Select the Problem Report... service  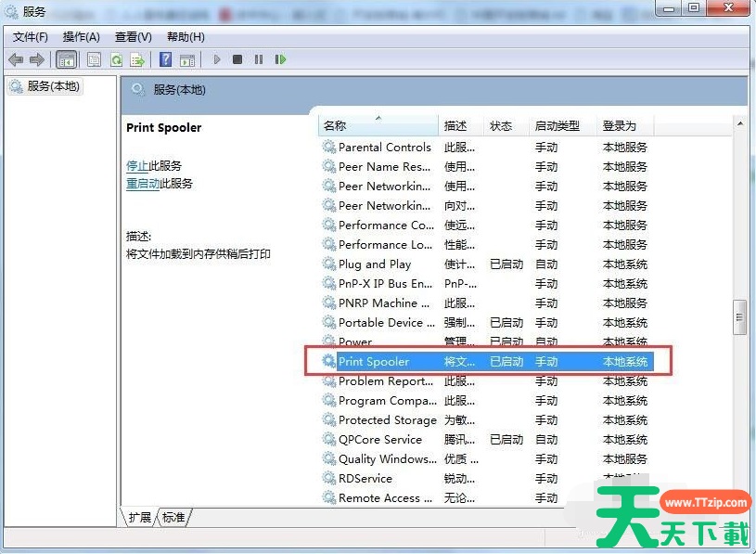(386, 380)
